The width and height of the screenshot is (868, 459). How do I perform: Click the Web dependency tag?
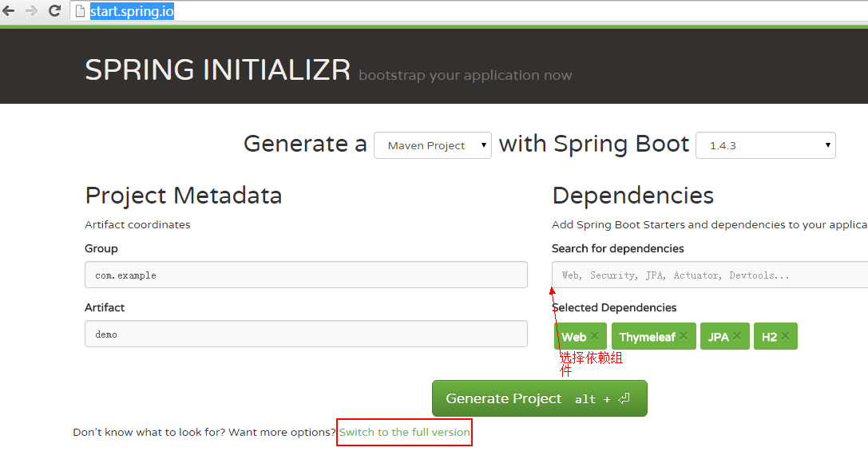581,336
